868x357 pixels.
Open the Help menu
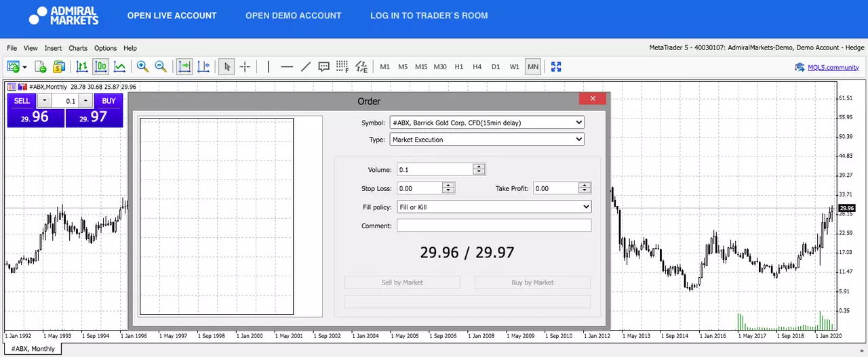(130, 48)
